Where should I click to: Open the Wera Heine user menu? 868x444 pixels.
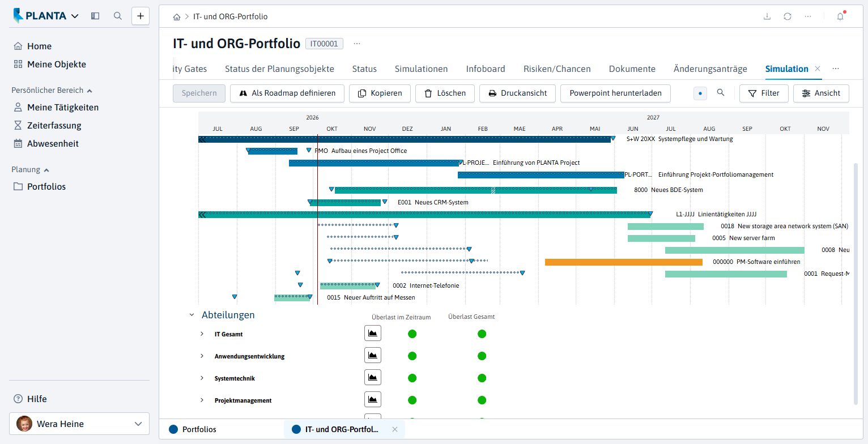[x=79, y=424]
